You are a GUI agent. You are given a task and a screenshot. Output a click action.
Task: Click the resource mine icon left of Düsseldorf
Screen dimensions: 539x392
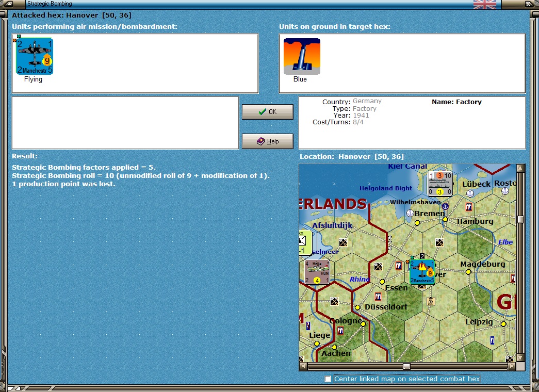[334, 301]
